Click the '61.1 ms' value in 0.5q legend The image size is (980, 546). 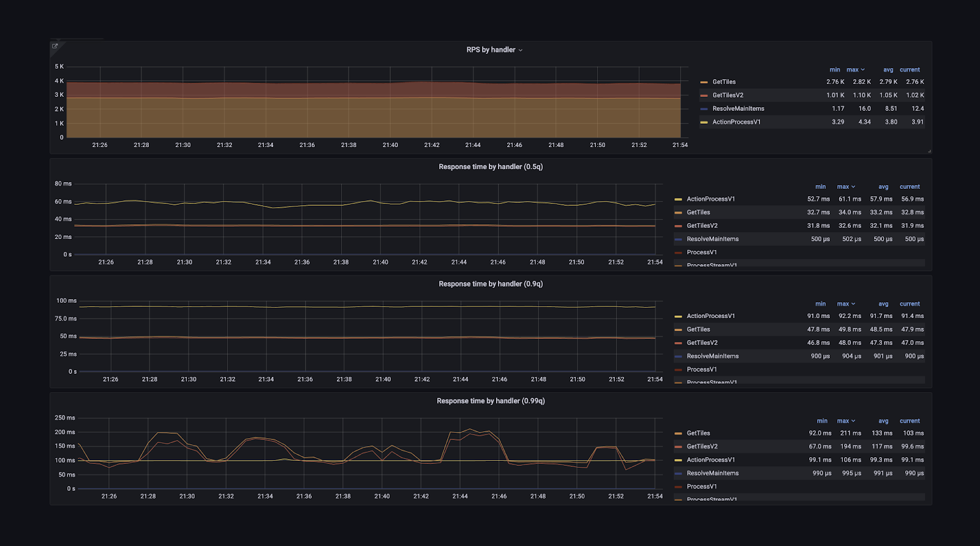[x=850, y=199]
